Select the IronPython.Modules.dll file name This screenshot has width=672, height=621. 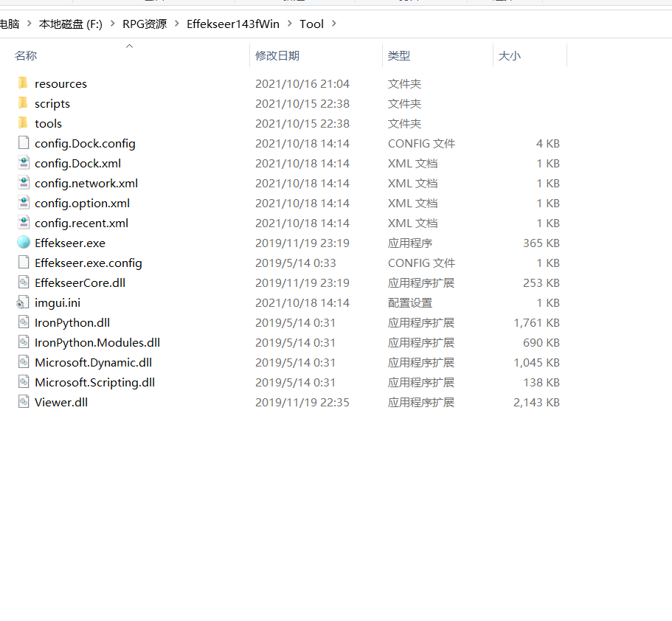pos(97,343)
